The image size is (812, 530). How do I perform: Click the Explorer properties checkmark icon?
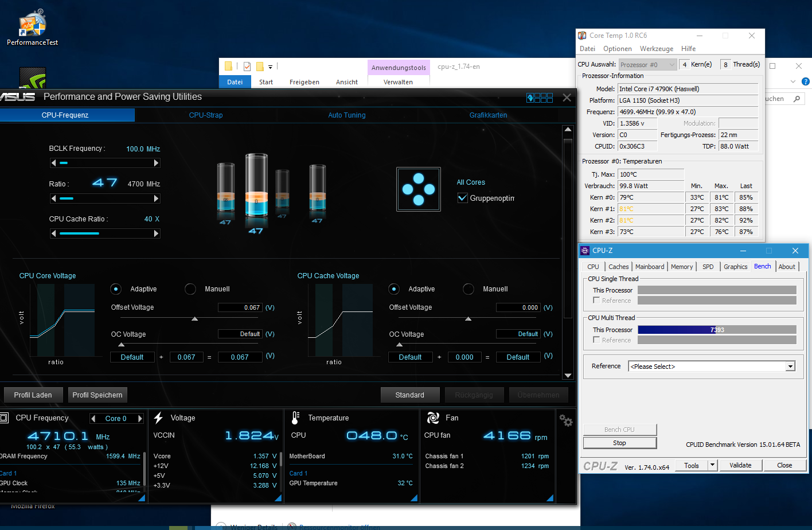pyautogui.click(x=247, y=67)
